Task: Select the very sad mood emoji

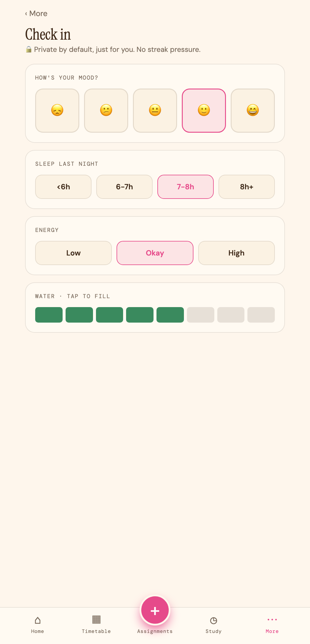Action: point(57,111)
